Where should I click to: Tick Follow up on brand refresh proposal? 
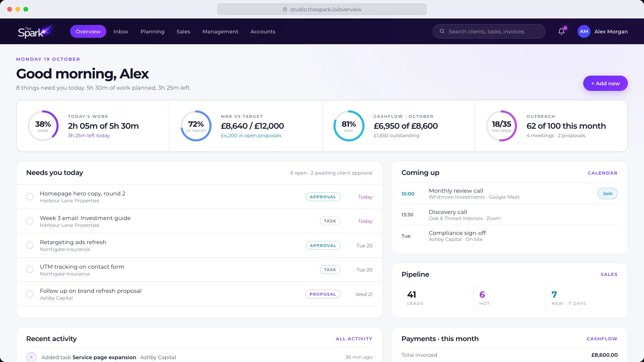click(30, 294)
